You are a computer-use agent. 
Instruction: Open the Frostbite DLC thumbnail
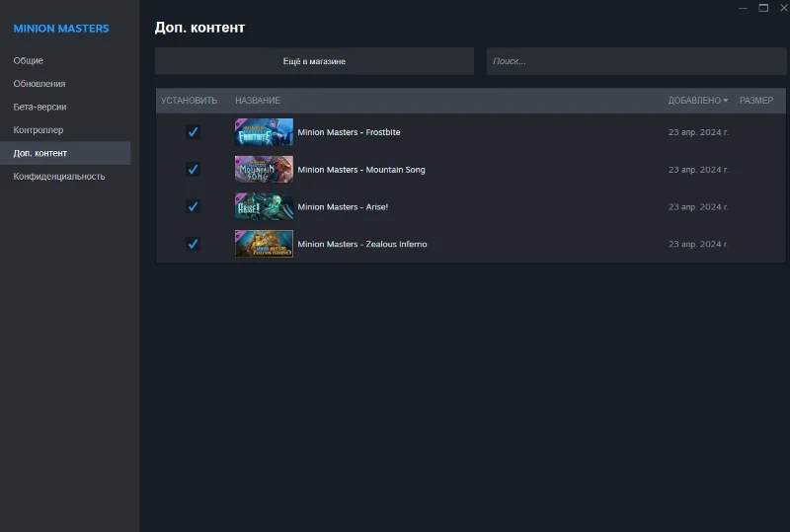264,132
